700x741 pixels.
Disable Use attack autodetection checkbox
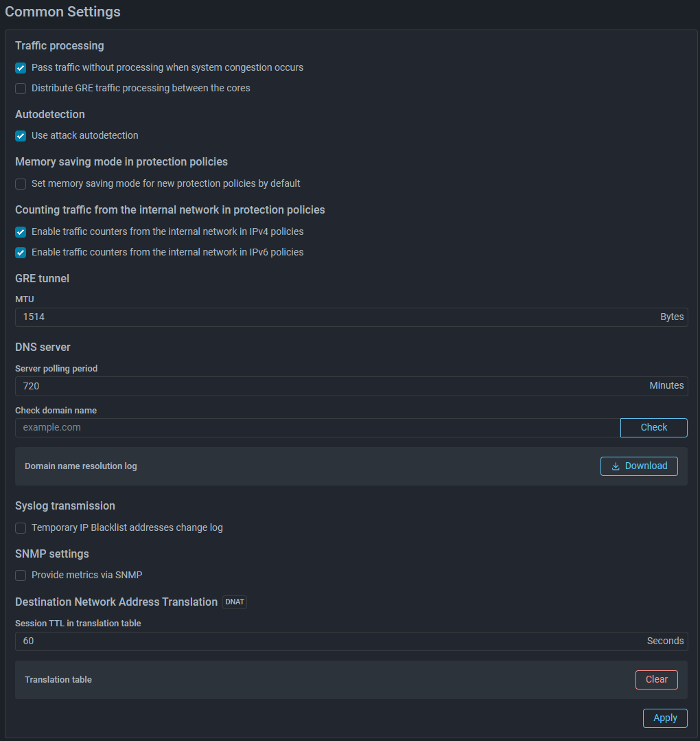[x=21, y=136]
